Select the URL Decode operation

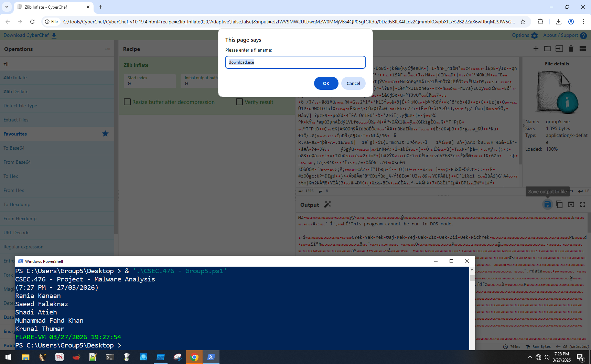pyautogui.click(x=57, y=233)
